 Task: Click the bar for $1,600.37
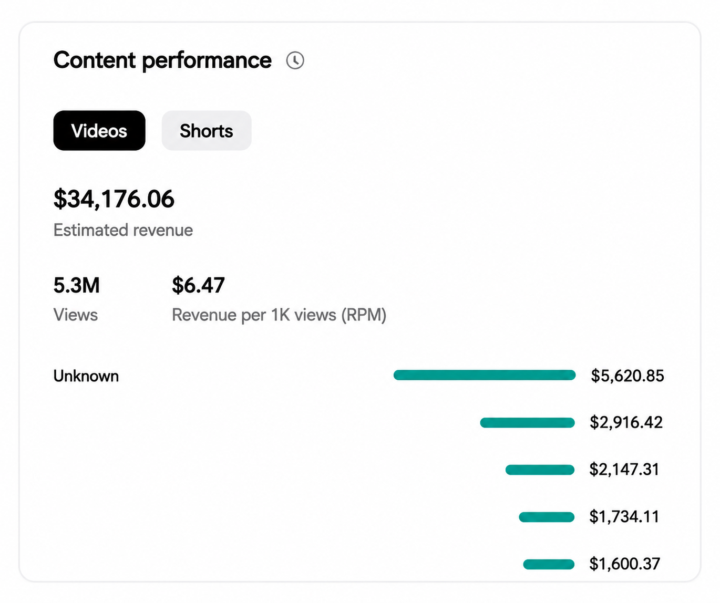(x=549, y=564)
